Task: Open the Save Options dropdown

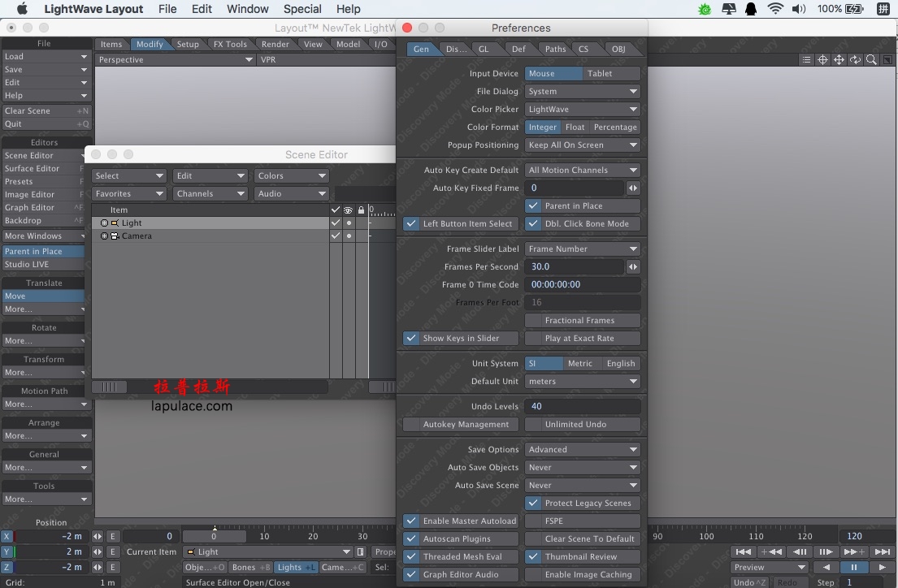Action: click(x=583, y=449)
